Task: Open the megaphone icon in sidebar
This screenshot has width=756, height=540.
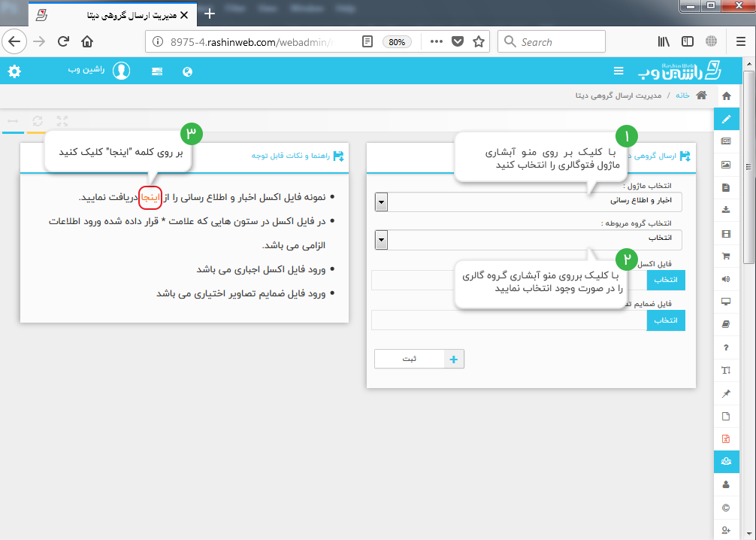Action: point(726,279)
